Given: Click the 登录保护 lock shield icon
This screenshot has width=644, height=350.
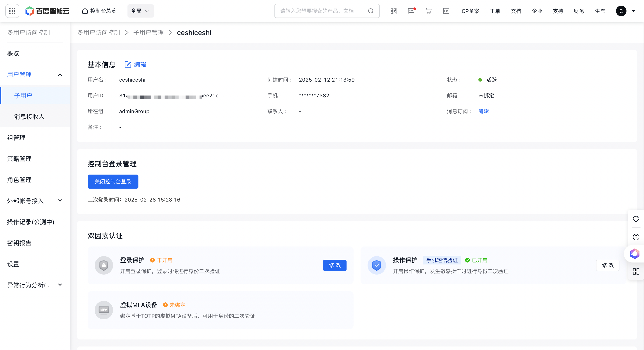Looking at the screenshot, I should [104, 265].
